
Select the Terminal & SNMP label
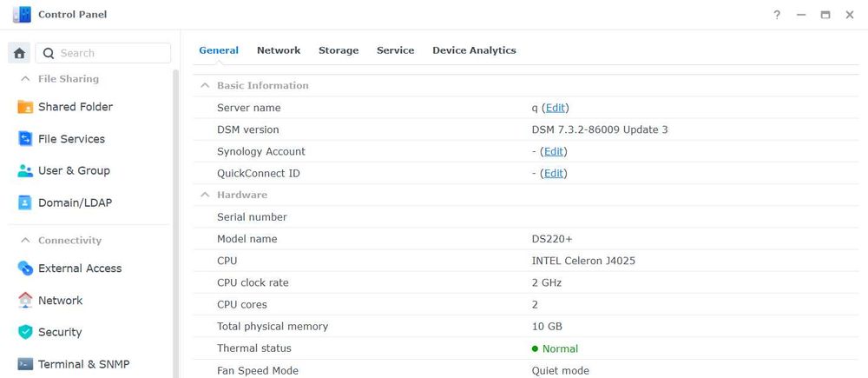83,364
